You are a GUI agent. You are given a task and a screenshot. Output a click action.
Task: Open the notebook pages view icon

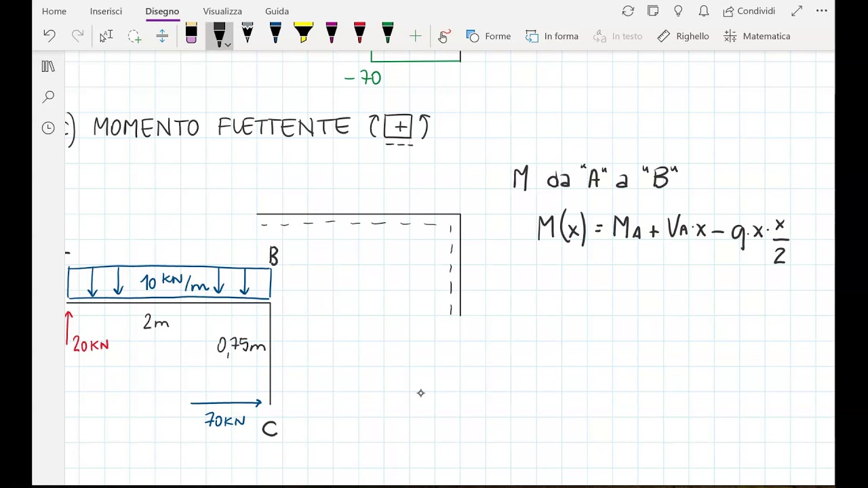click(x=653, y=11)
